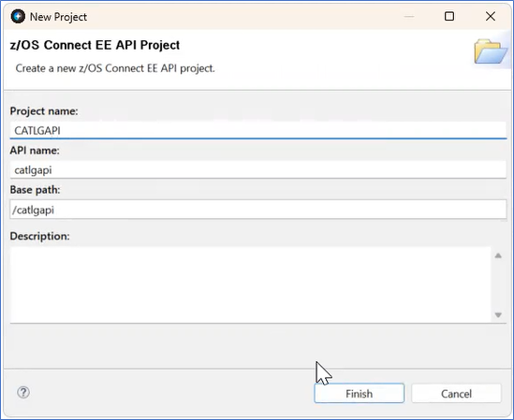Close the New Project window
The width and height of the screenshot is (514, 420).
[x=491, y=16]
